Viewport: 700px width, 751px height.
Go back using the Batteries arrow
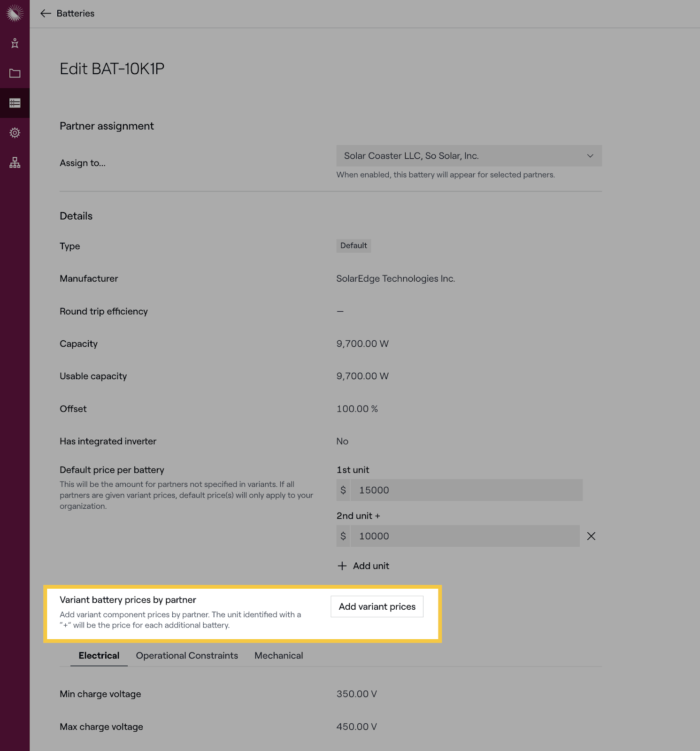[x=46, y=13]
